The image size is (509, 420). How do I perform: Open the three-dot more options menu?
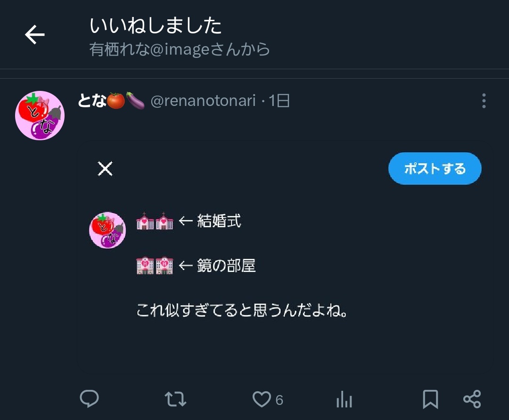484,101
